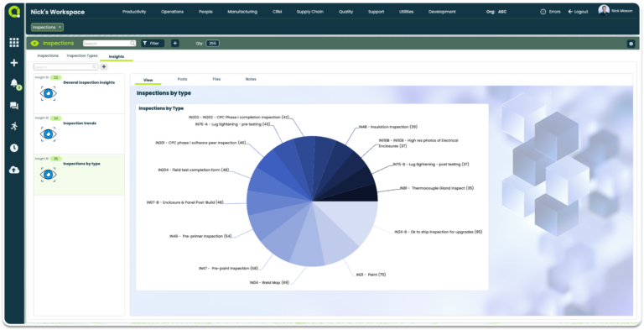This screenshot has width=644, height=330.
Task: Switch to the Inspection Types tab
Action: (82, 55)
